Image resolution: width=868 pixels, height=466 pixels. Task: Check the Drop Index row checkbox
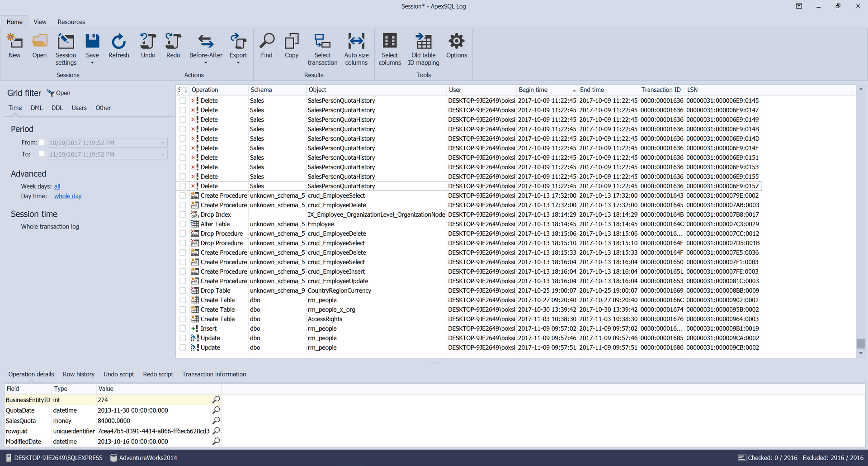point(183,214)
